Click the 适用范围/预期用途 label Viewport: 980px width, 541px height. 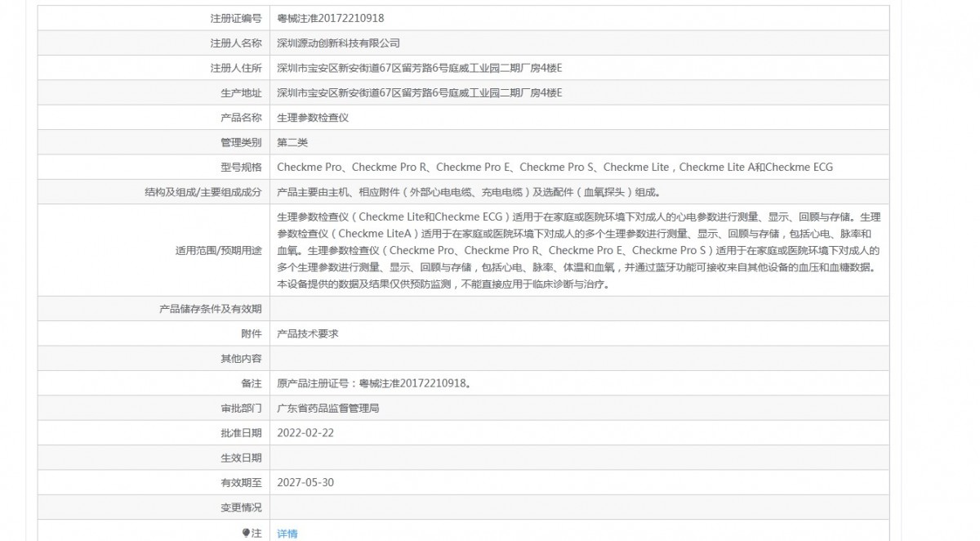point(218,251)
